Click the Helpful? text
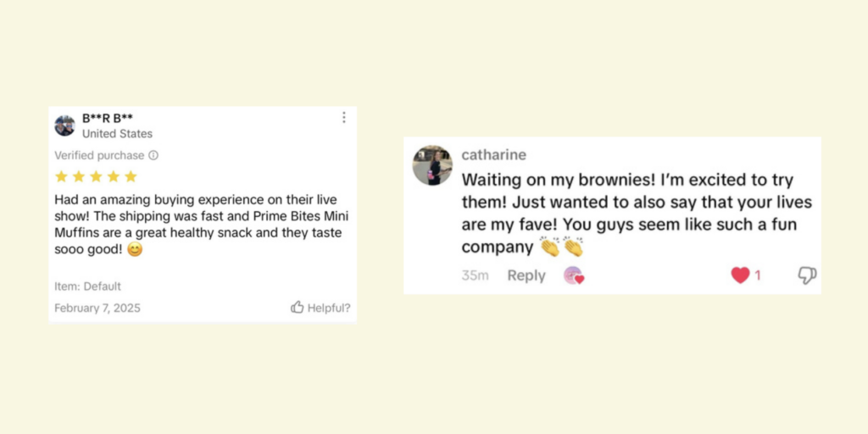 tap(329, 308)
